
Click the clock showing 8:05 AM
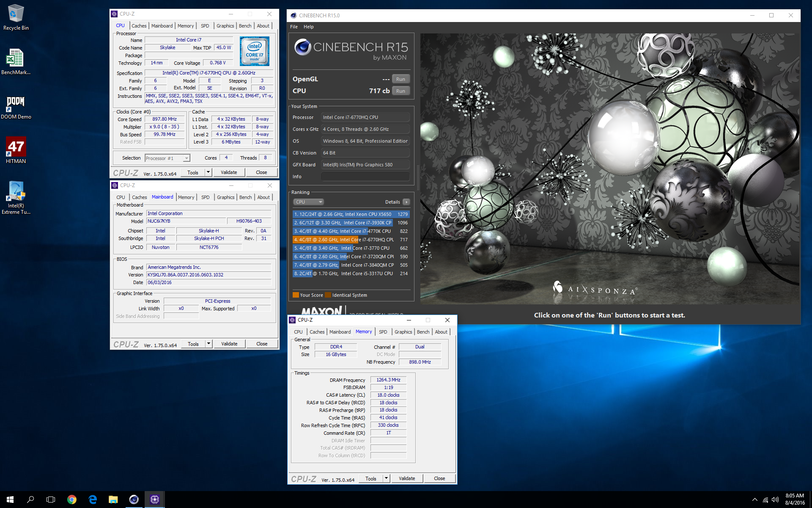tap(795, 496)
